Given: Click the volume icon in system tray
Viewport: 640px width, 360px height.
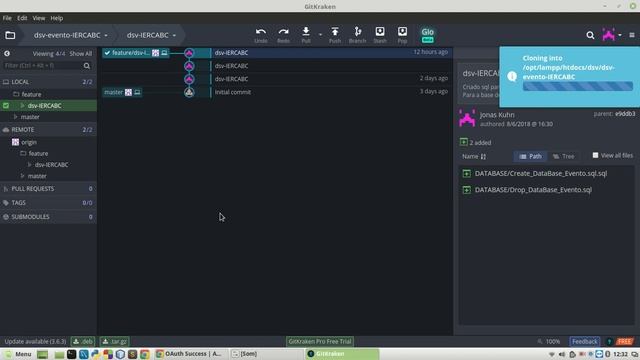Looking at the screenshot, I should 562,354.
